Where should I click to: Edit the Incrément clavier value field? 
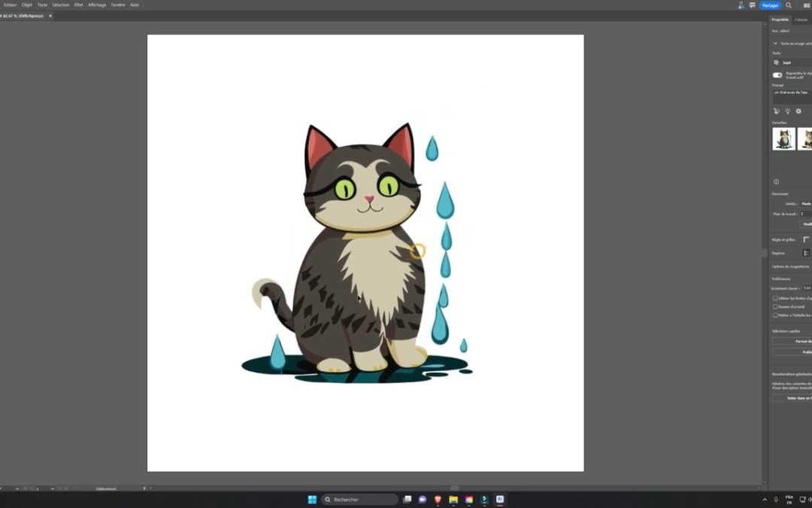click(807, 287)
